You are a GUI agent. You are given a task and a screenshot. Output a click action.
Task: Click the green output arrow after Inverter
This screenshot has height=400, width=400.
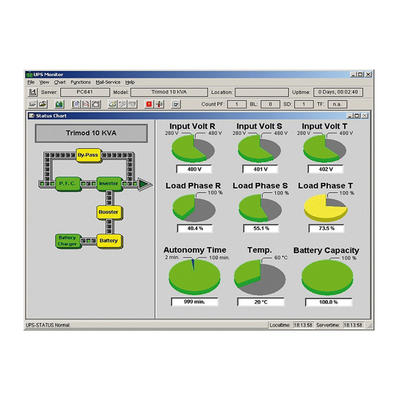coord(145,184)
